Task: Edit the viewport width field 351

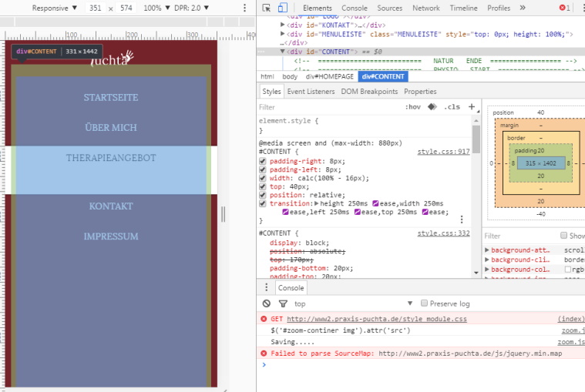Action: tap(96, 8)
